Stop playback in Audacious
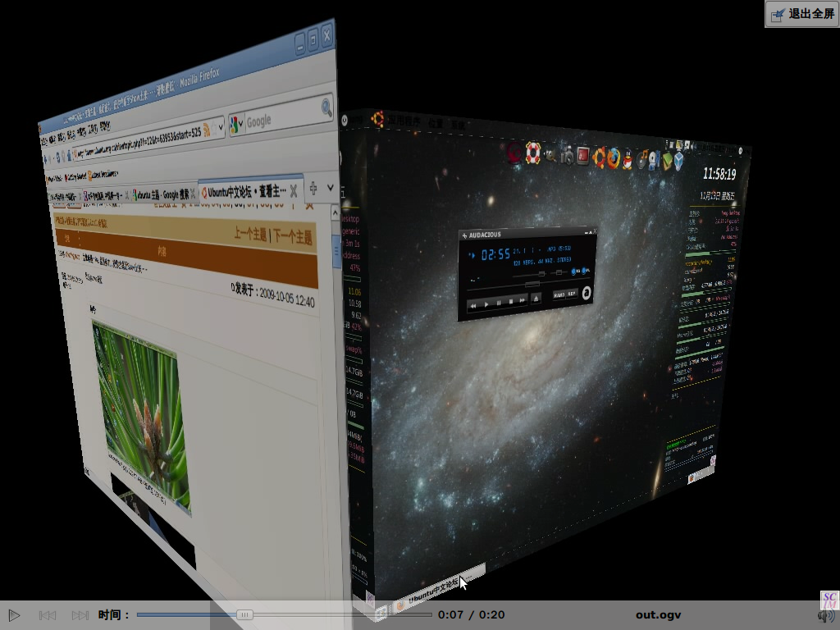The height and width of the screenshot is (630, 840). click(510, 302)
